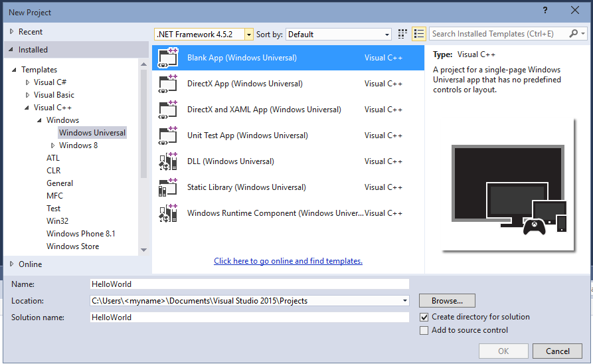Viewport: 593px width, 364px height.
Task: Click the project Name input field
Action: [x=250, y=284]
